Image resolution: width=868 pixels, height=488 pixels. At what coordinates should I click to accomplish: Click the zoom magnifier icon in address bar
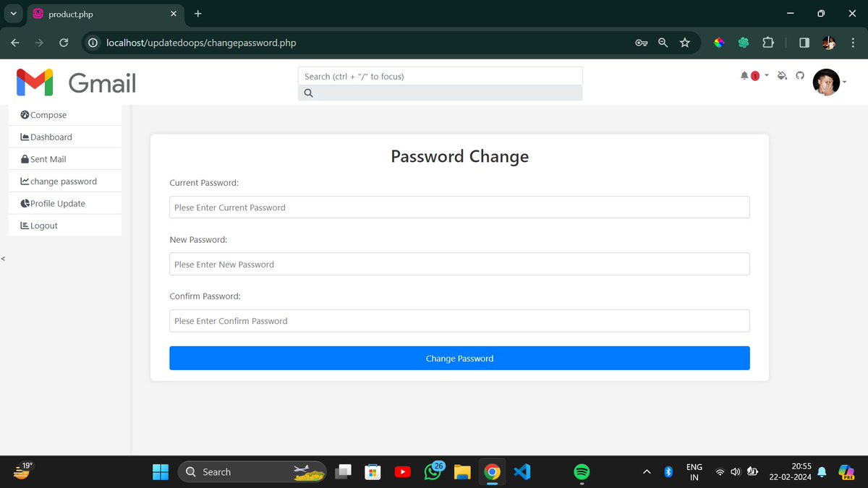click(663, 43)
